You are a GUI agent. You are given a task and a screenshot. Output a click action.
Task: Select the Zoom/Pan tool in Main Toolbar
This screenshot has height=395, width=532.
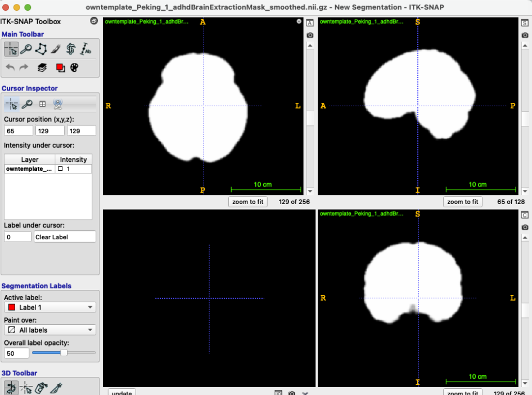[26, 49]
